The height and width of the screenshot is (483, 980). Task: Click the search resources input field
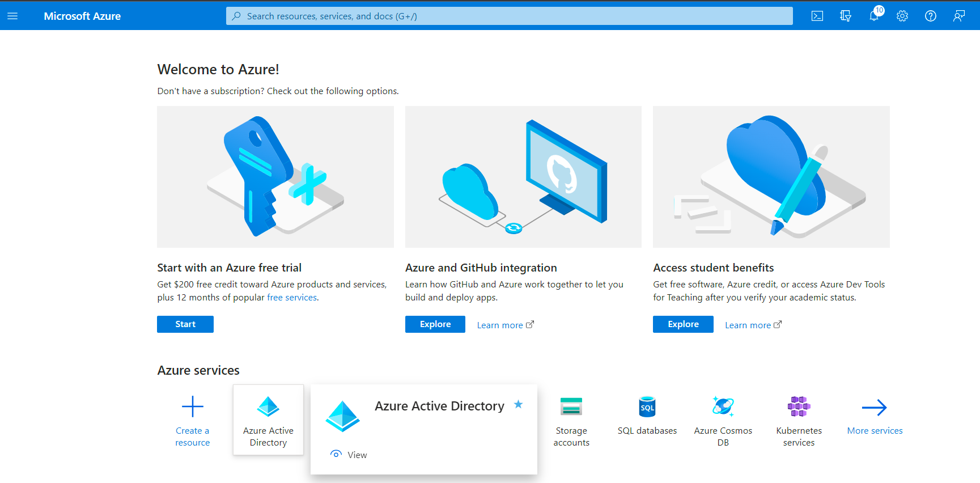pos(509,16)
